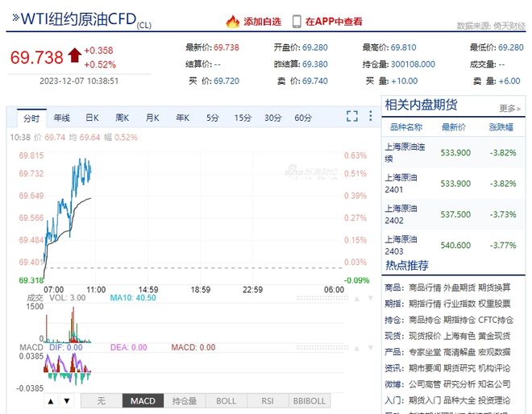This screenshot has height=414, width=532.
Task: Open the 期指行情 link
Action: click(x=425, y=304)
